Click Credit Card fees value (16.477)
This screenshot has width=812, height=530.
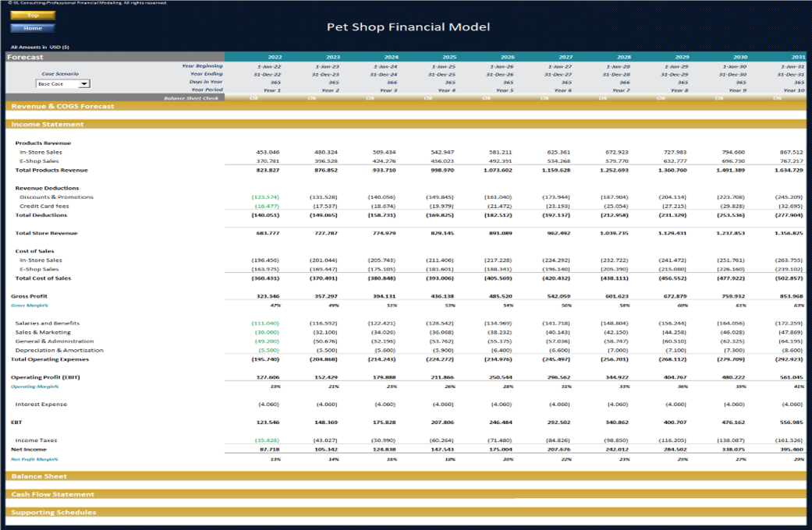point(267,206)
